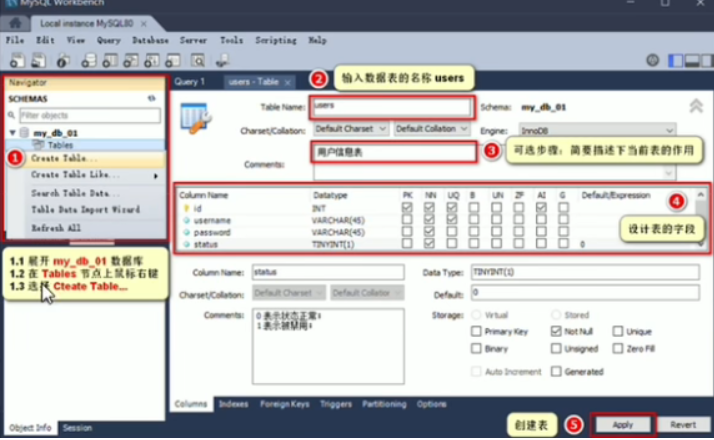This screenshot has width=714, height=440.
Task: Switch to the Foreign Keys tab
Action: click(x=285, y=404)
